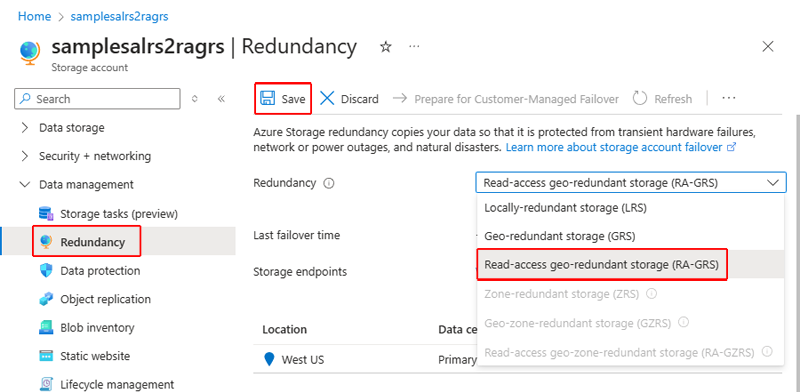
Task: Click the info icon beside Zone-redundant storage (ZRS)
Action: [651, 294]
